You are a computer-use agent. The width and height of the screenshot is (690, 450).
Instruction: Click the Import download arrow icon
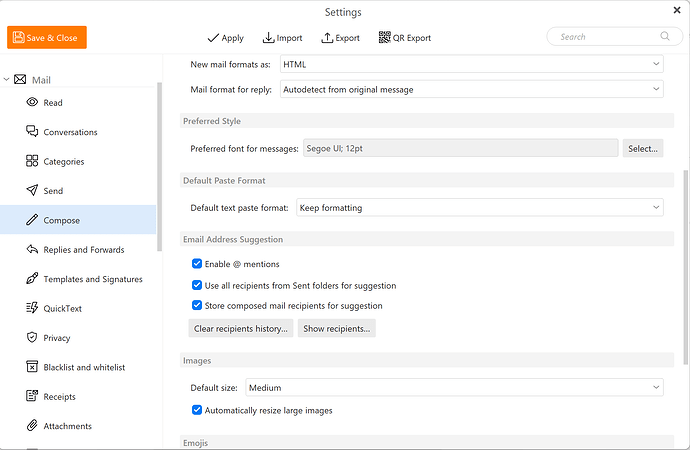pos(268,38)
